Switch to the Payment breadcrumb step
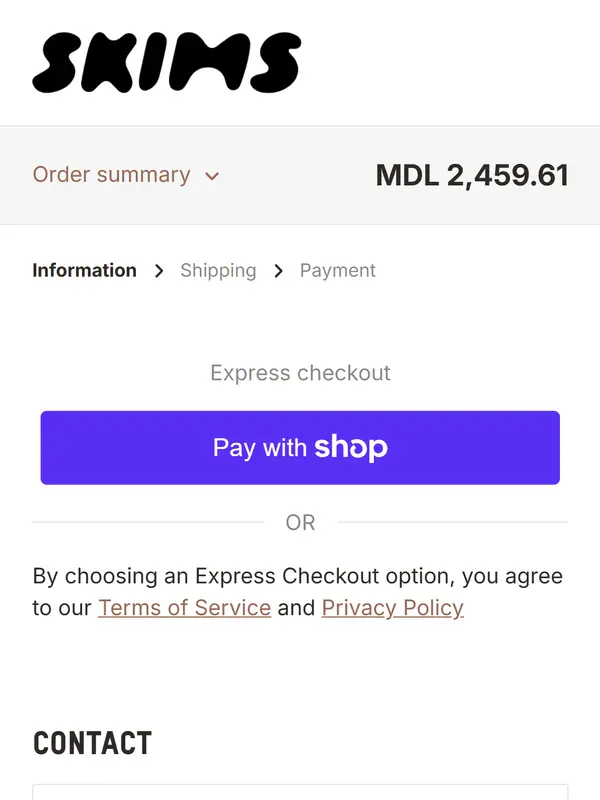The height and width of the screenshot is (800, 600). (x=338, y=270)
